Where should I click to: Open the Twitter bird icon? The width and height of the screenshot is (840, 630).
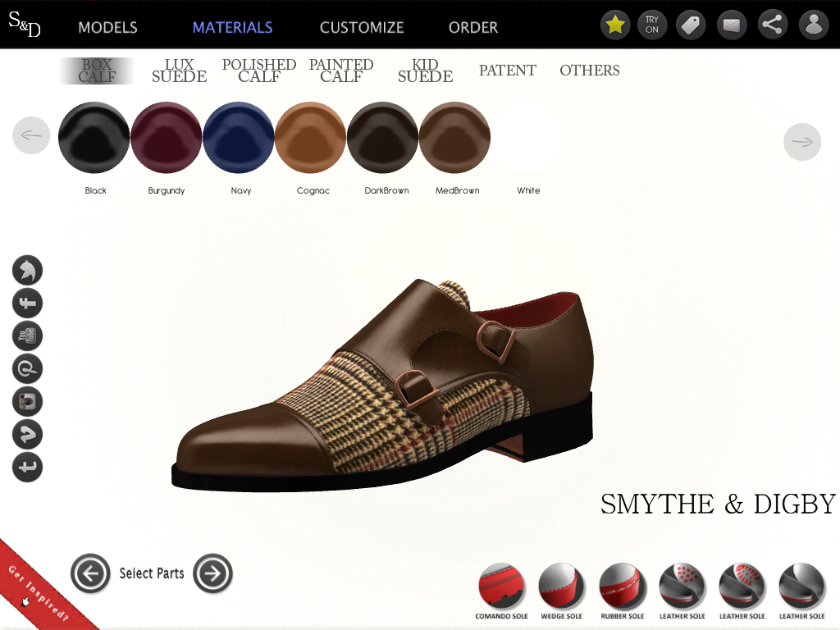[27, 270]
